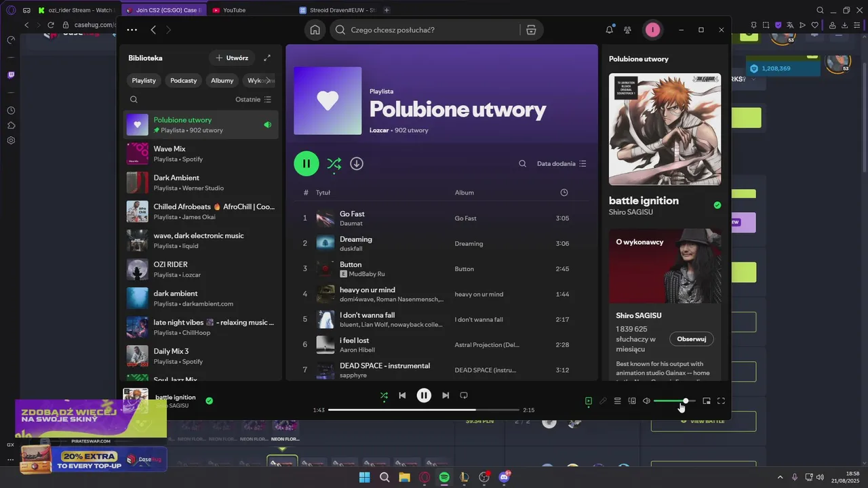Viewport: 868px width, 488px height.
Task: Mute with the speaker icon
Action: click(x=646, y=401)
